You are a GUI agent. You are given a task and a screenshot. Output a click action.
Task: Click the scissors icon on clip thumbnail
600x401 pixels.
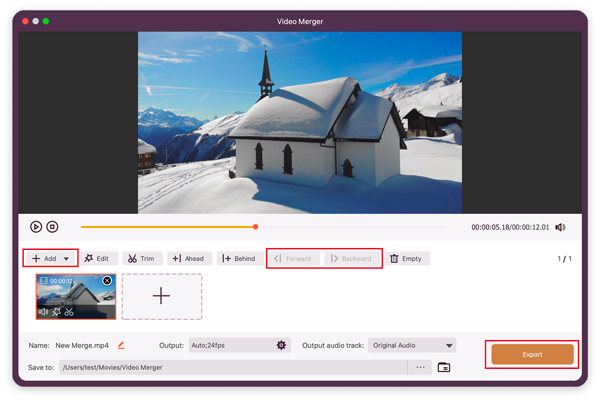tap(69, 312)
